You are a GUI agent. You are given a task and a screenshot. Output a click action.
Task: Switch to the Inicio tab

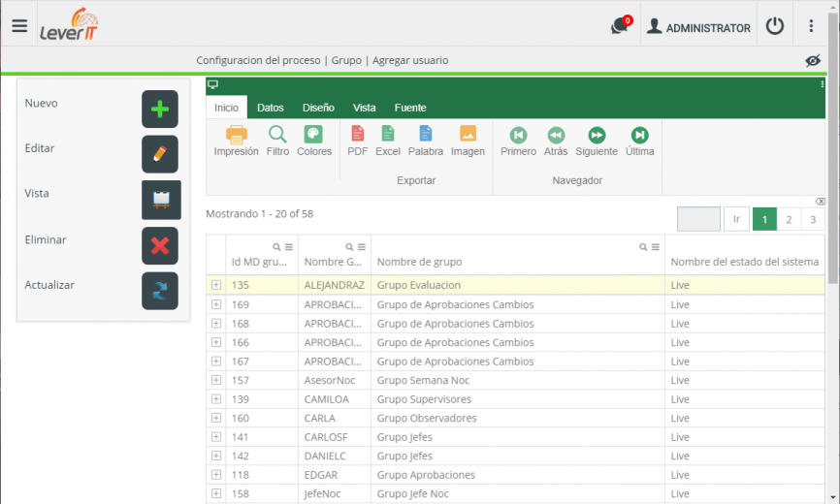[x=226, y=108]
